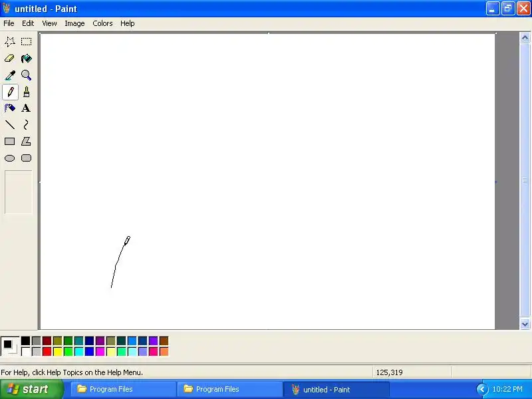This screenshot has width=532, height=399.
Task: Pick the Curve tool
Action: click(x=26, y=125)
